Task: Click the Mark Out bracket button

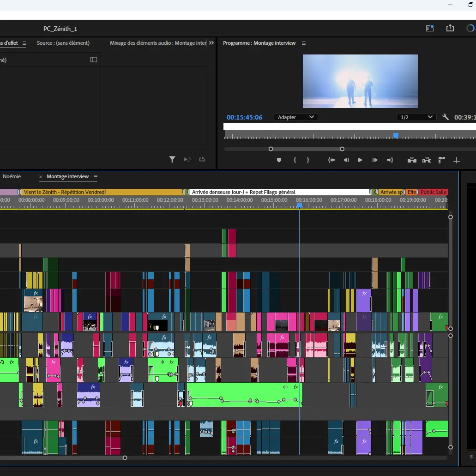Action: pos(308,160)
